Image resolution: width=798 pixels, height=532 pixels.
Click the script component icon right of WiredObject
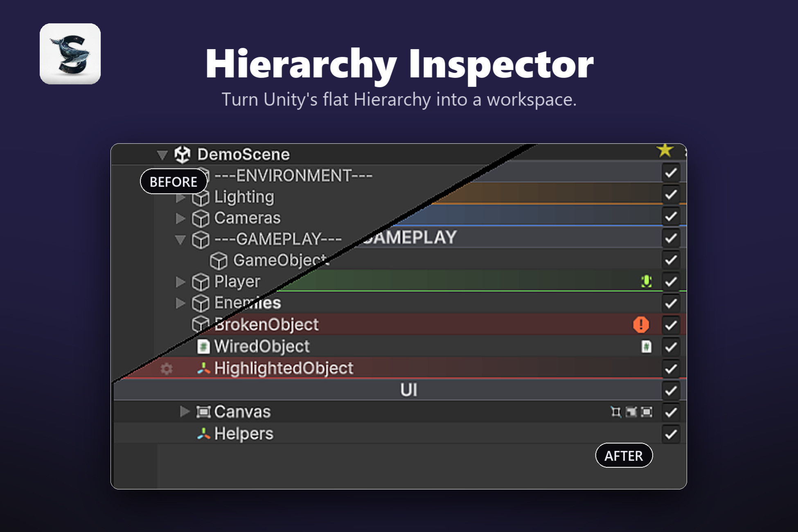tap(646, 347)
